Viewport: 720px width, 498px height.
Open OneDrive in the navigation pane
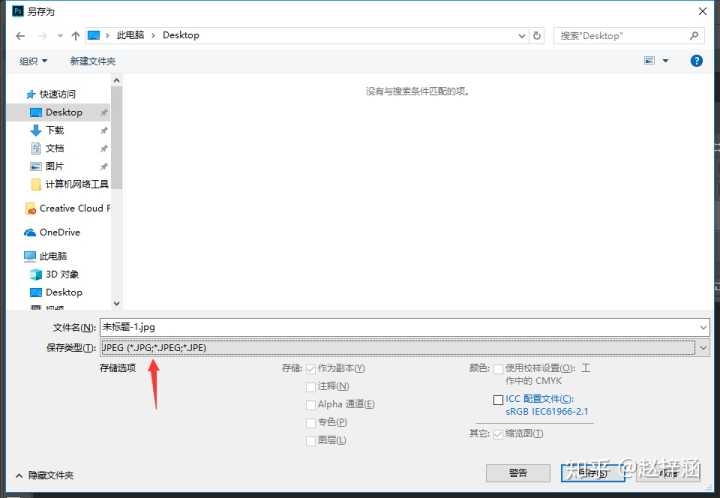pyautogui.click(x=59, y=232)
